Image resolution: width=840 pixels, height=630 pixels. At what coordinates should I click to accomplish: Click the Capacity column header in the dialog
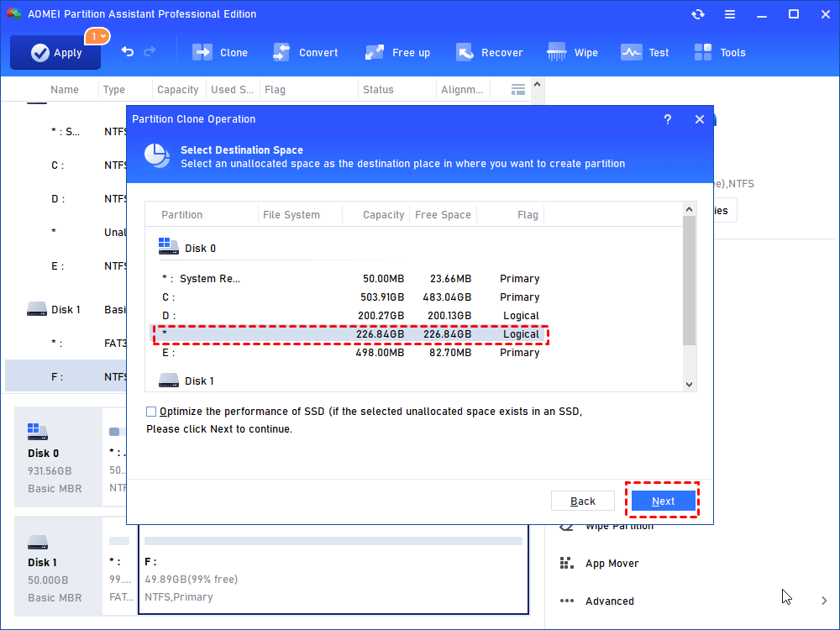point(384,215)
